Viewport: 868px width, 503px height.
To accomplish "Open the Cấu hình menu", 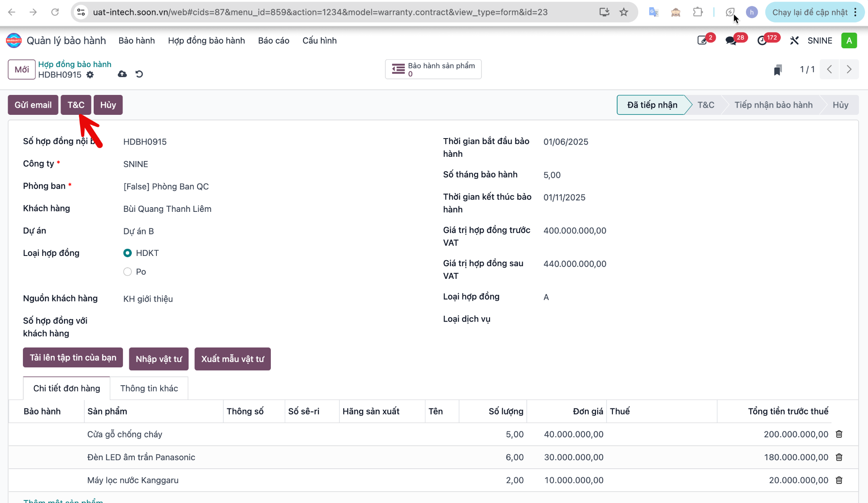I will point(320,41).
